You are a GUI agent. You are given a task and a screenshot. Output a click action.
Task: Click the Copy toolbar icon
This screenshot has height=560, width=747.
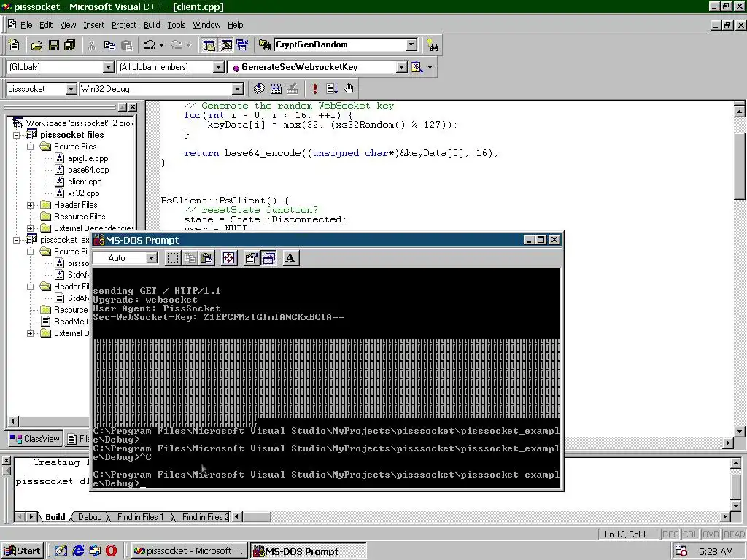pyautogui.click(x=109, y=45)
